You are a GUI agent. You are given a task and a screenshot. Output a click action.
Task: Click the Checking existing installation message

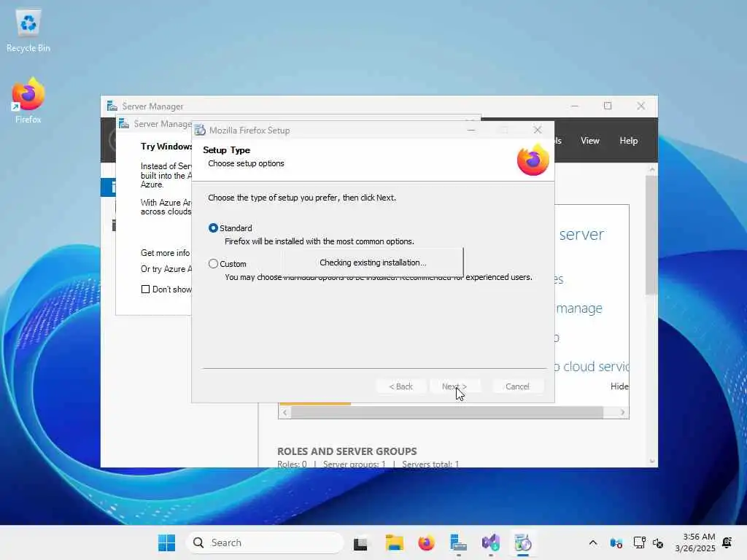373,262
